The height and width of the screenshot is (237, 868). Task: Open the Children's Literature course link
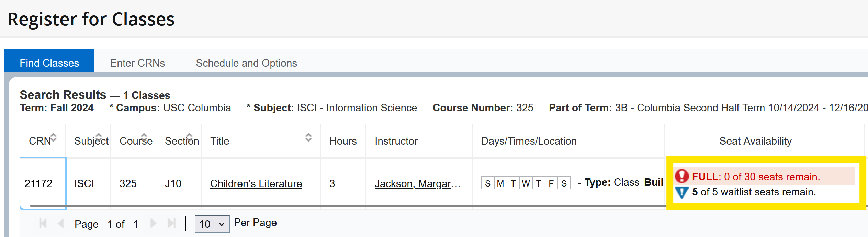pyautogui.click(x=256, y=183)
